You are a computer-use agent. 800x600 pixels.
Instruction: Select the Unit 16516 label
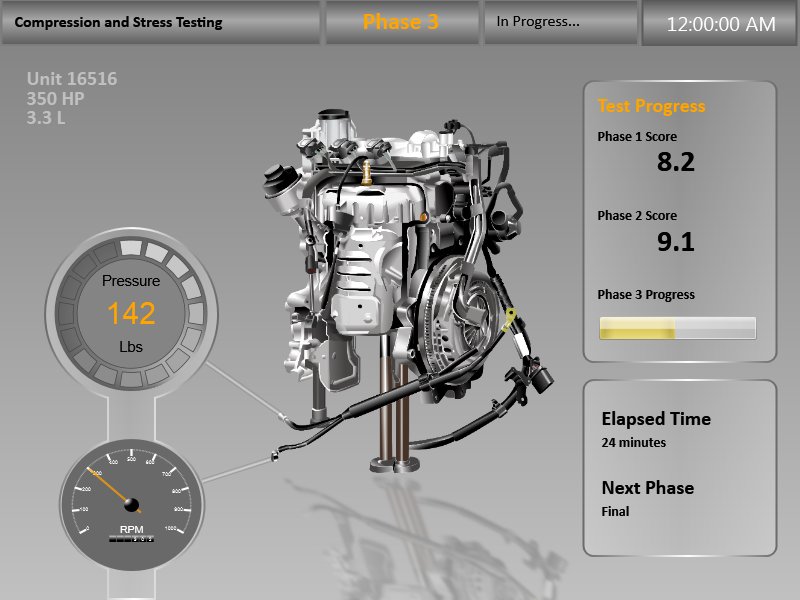72,79
